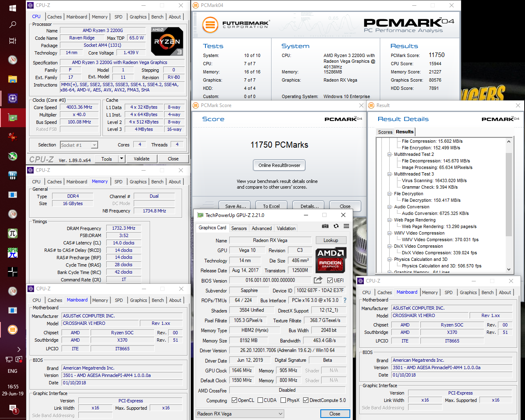Click the Save As... button in PCMark Score
Image resolution: width=525 pixels, height=420 pixels.
(x=235, y=206)
